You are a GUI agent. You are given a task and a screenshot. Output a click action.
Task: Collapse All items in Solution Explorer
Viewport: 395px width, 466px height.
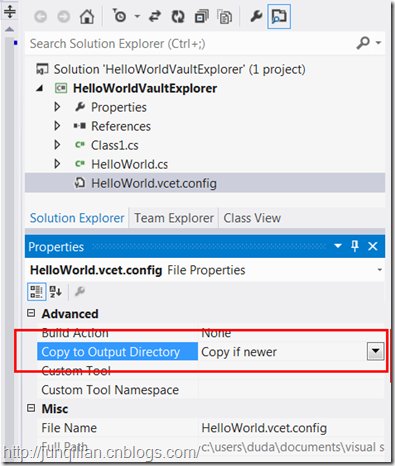(x=202, y=16)
